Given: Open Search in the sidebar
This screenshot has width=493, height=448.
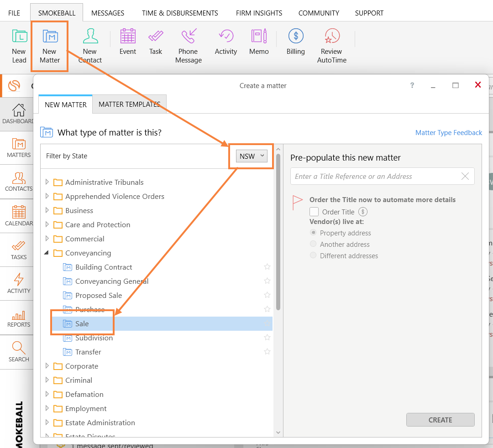Looking at the screenshot, I should pos(19,352).
